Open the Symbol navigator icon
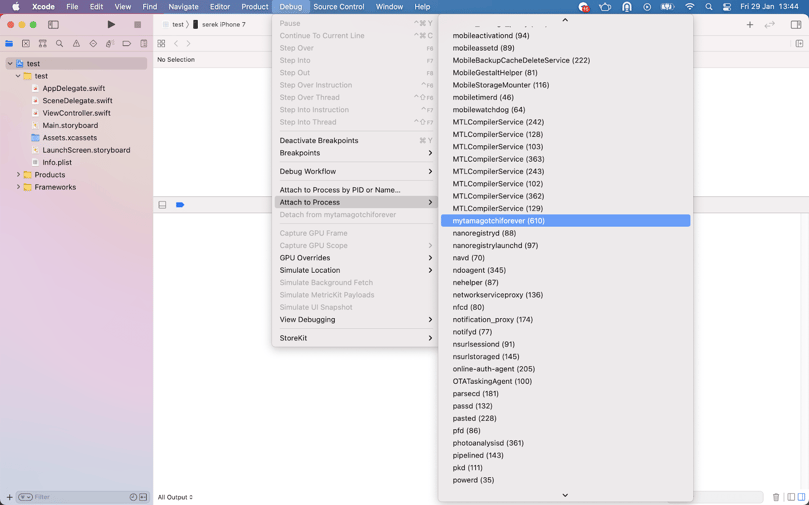This screenshot has width=809, height=505. [43, 44]
